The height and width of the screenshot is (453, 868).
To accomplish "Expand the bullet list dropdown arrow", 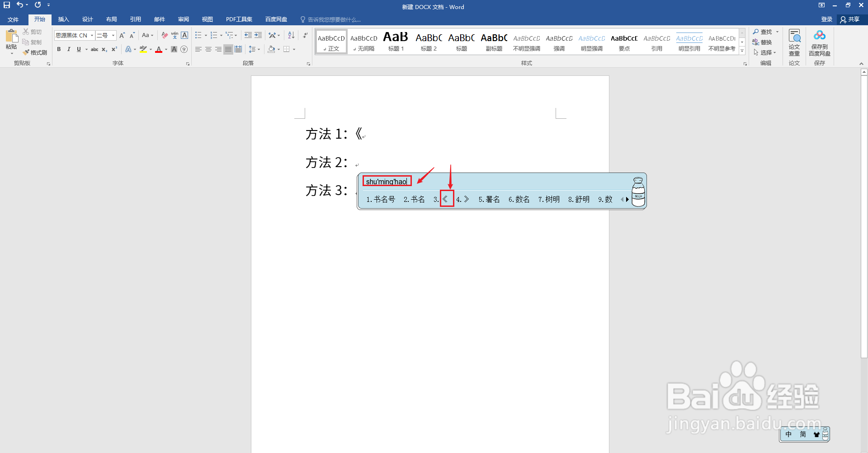I will 206,35.
